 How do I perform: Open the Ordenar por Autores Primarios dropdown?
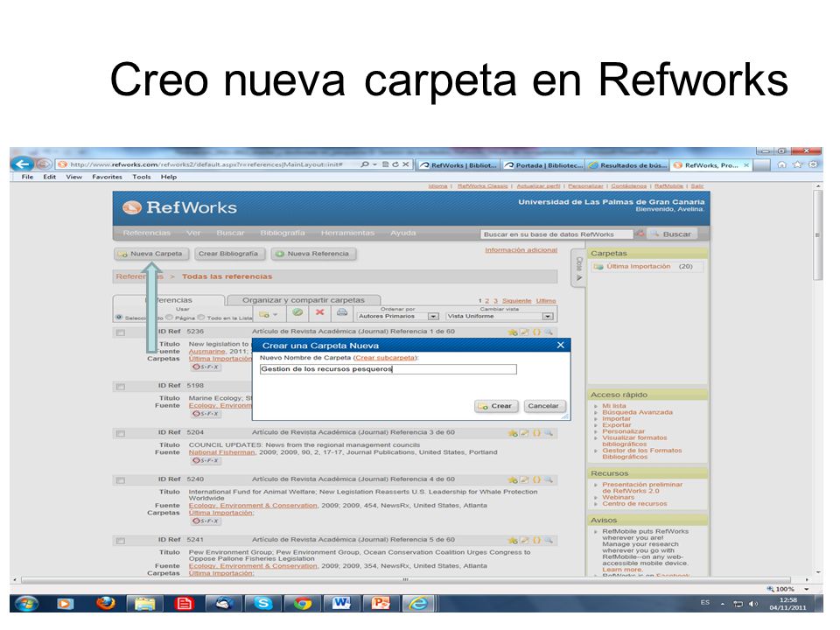398,316
